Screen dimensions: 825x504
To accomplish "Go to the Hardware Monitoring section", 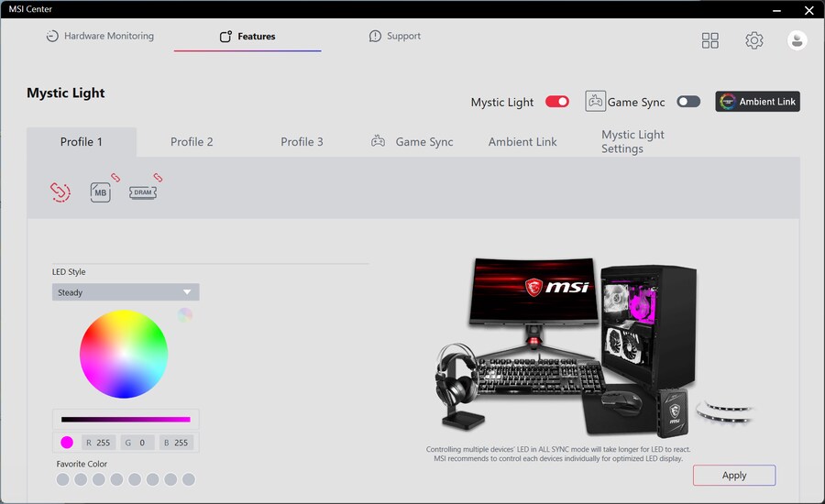I will pyautogui.click(x=100, y=37).
